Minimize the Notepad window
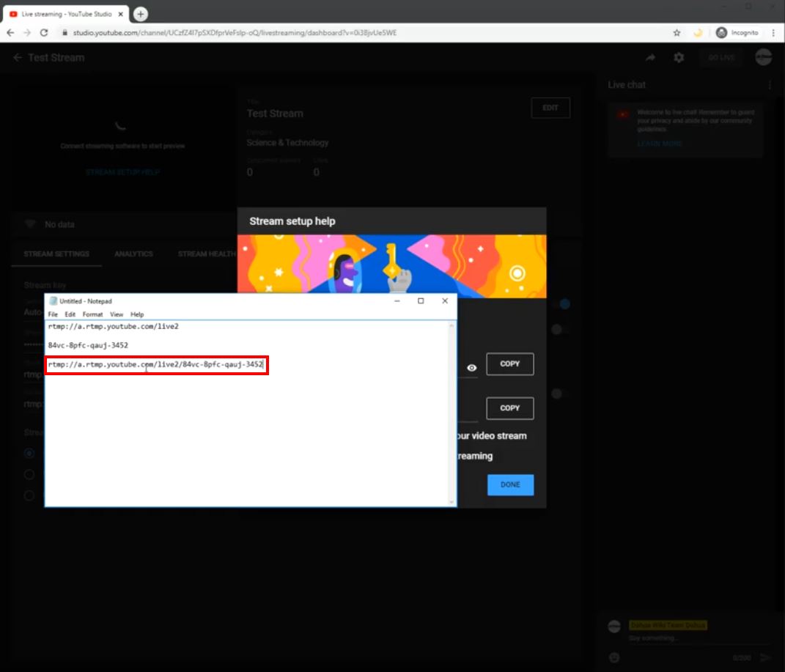This screenshot has width=785, height=672. pyautogui.click(x=397, y=300)
